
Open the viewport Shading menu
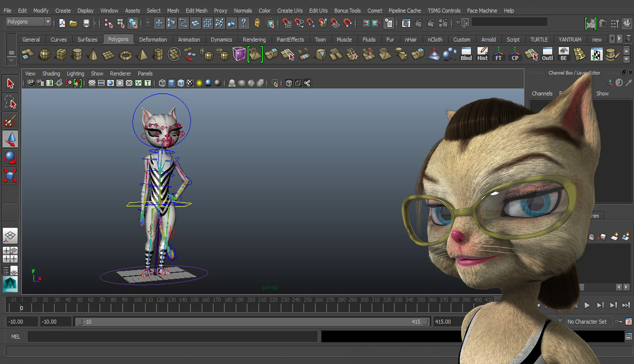51,73
